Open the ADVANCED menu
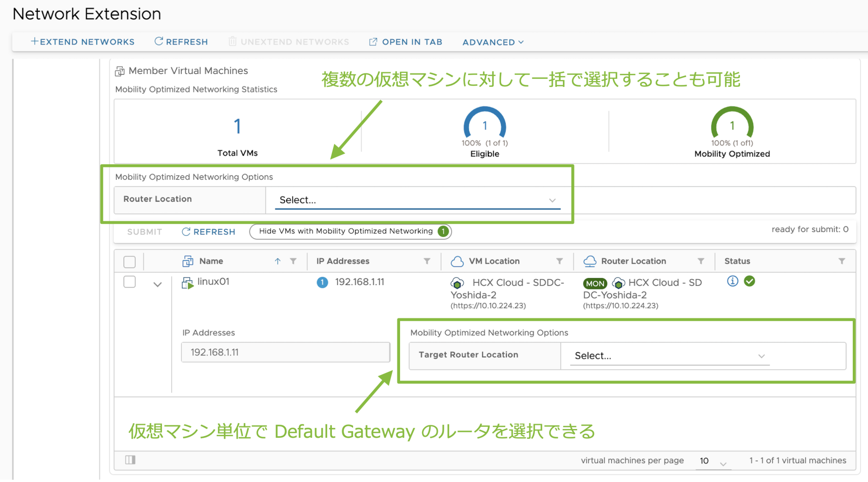Screen dimensions: 868x482 coord(492,42)
